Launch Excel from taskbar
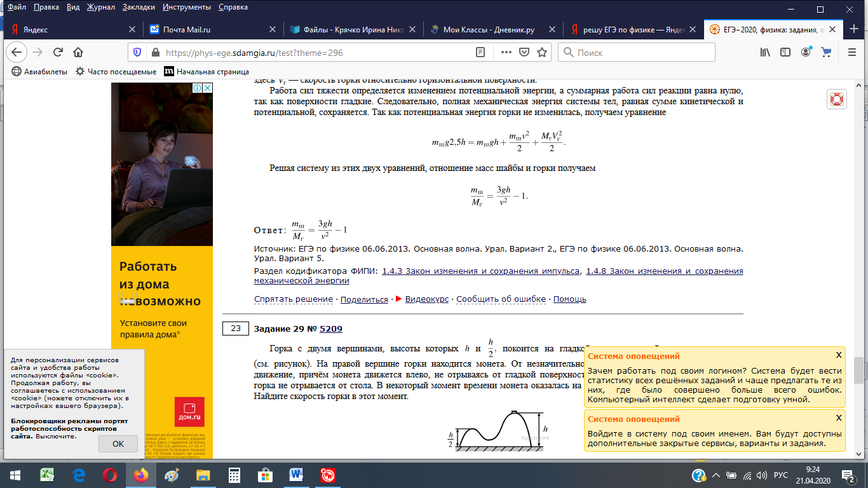 tap(48, 475)
